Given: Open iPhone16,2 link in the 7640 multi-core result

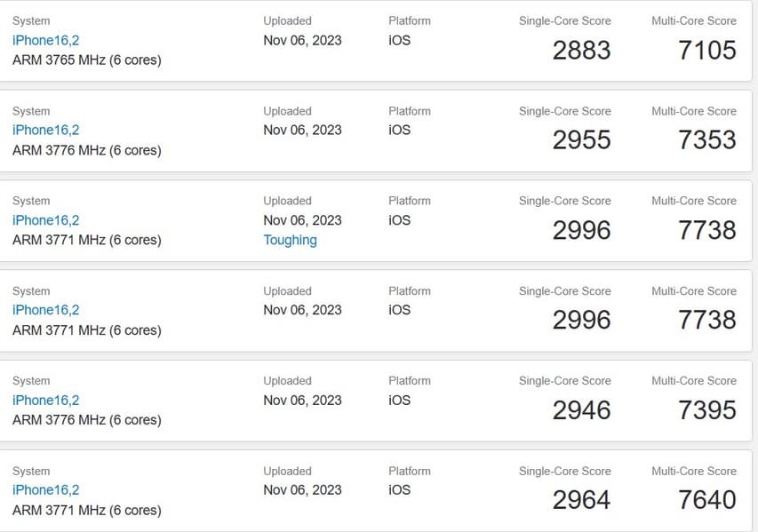Looking at the screenshot, I should tap(46, 490).
